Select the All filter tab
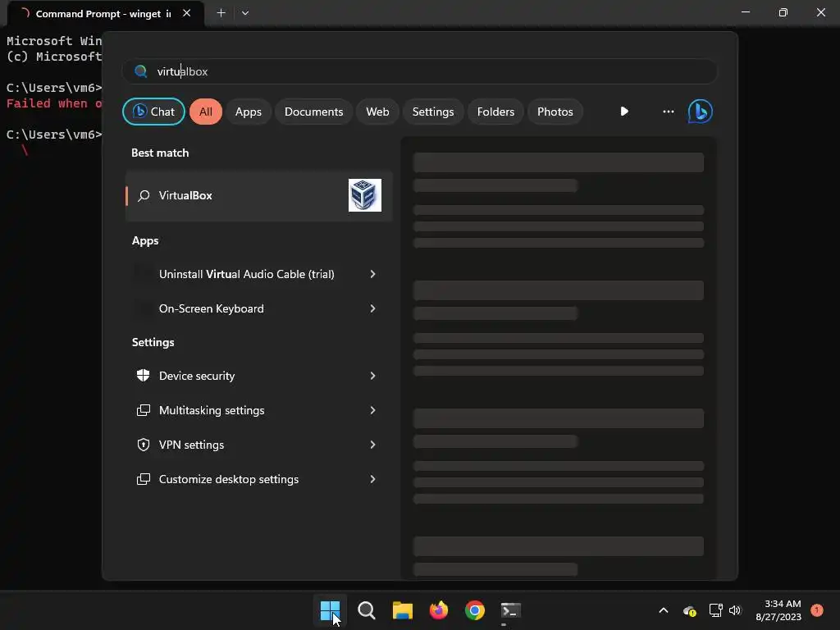 tap(206, 112)
